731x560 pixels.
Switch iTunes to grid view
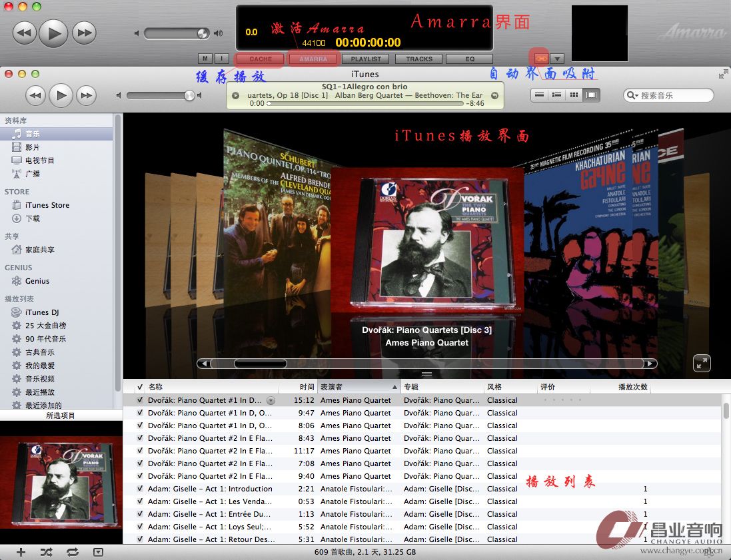pyautogui.click(x=574, y=95)
